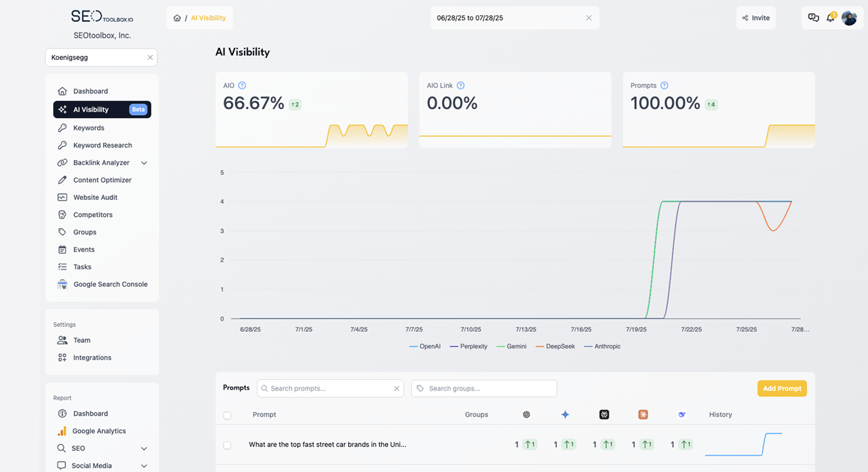The width and height of the screenshot is (868, 472).
Task: Click the fast street car brands prompt text
Action: 327,444
